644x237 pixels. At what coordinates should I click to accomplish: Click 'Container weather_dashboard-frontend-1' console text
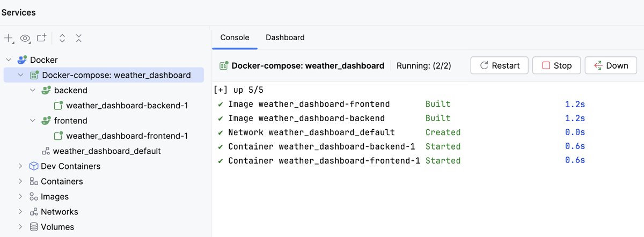pos(324,160)
